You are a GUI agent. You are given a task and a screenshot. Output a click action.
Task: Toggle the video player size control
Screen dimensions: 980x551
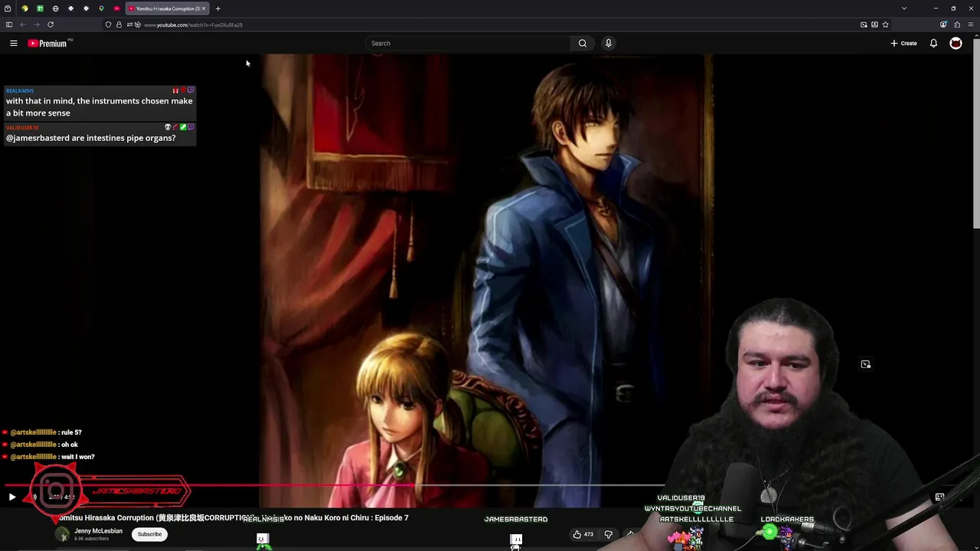(x=939, y=497)
